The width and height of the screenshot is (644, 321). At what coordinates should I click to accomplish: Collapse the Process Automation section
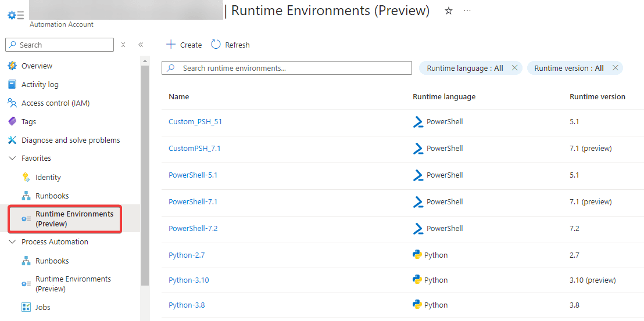(12, 242)
